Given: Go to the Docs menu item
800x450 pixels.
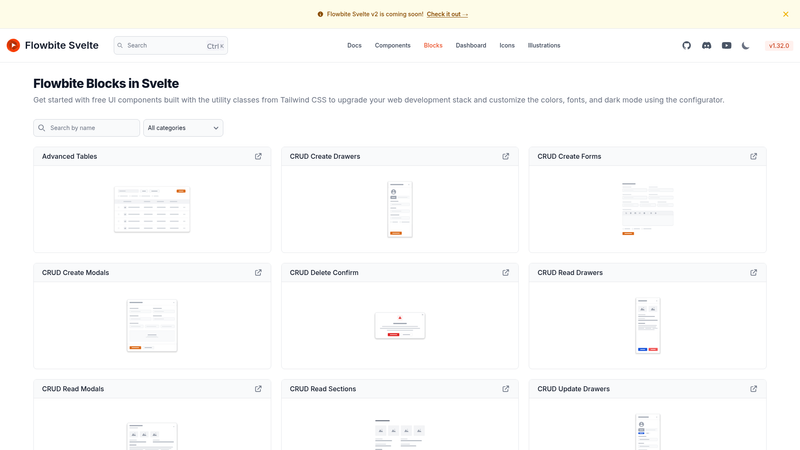Looking at the screenshot, I should 354,45.
